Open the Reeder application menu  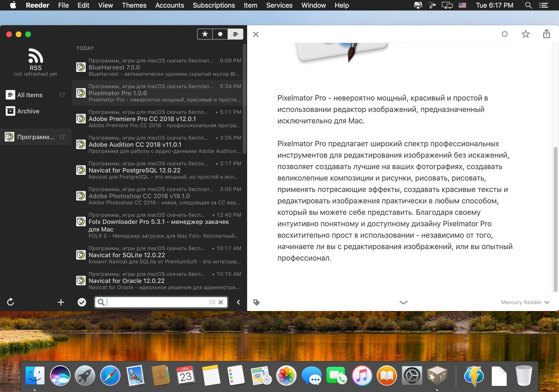(x=37, y=5)
